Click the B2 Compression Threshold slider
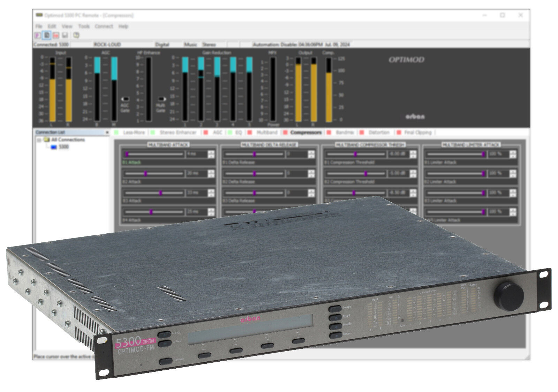The image size is (558, 392). click(356, 174)
